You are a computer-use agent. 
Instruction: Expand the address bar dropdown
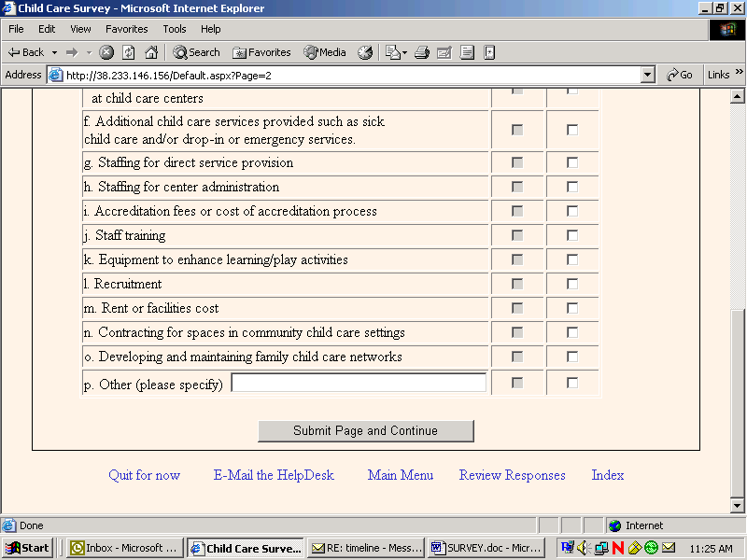tap(648, 75)
